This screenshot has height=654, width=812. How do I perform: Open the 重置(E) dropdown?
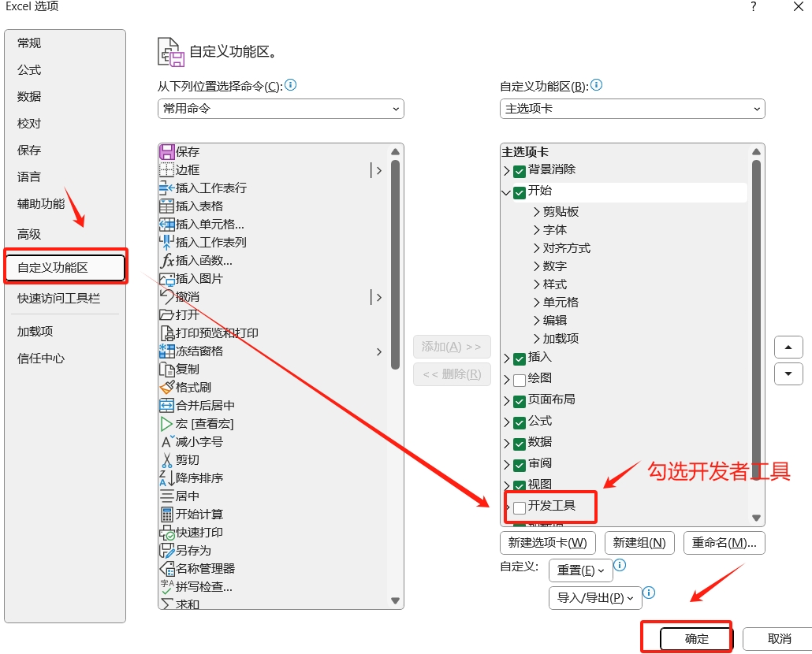[x=580, y=570]
